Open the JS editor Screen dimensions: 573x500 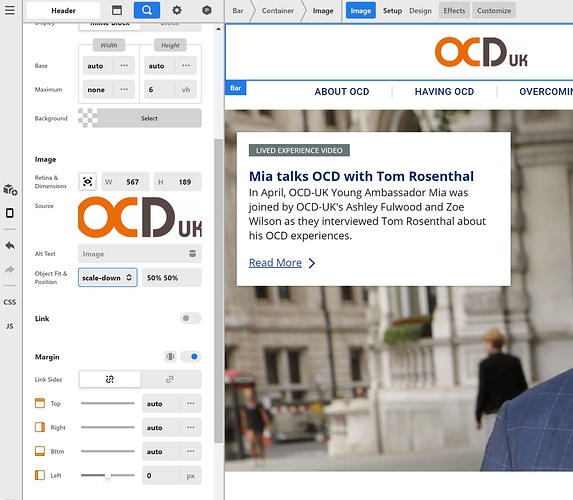pos(10,326)
